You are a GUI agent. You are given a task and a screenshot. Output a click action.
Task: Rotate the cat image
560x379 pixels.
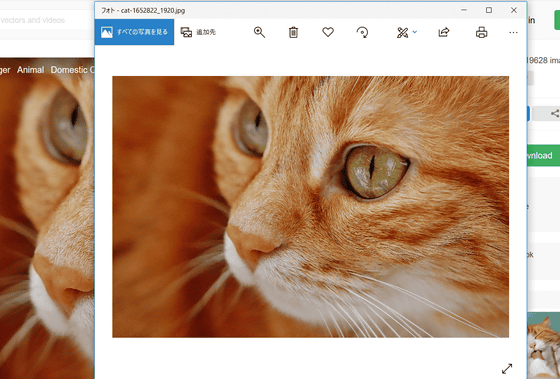point(362,32)
